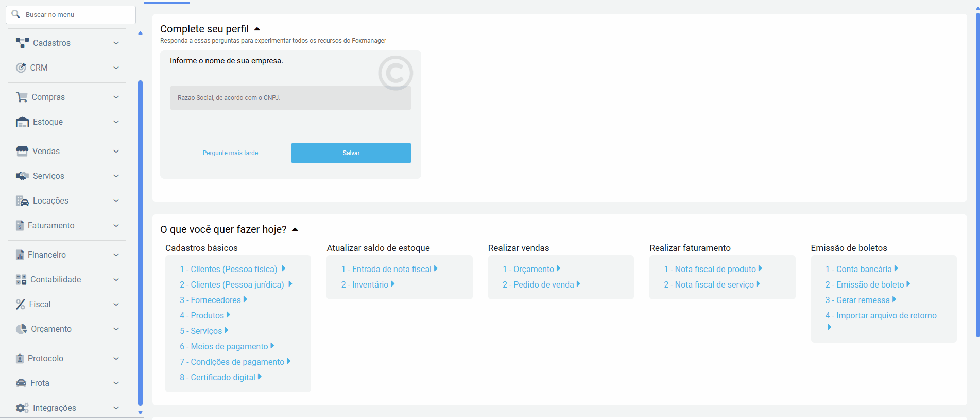Click the CRM target icon
The height and width of the screenshot is (420, 980).
21,68
